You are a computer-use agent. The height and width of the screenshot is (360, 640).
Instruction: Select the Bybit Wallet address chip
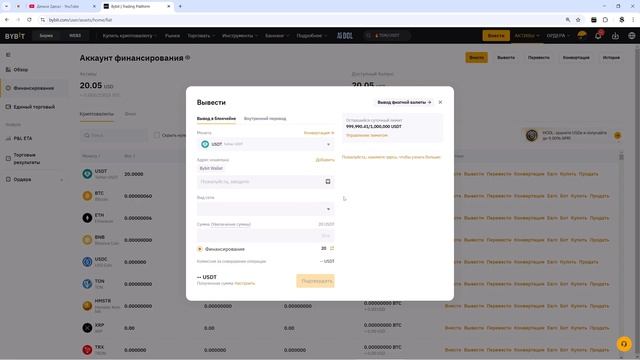(x=211, y=168)
